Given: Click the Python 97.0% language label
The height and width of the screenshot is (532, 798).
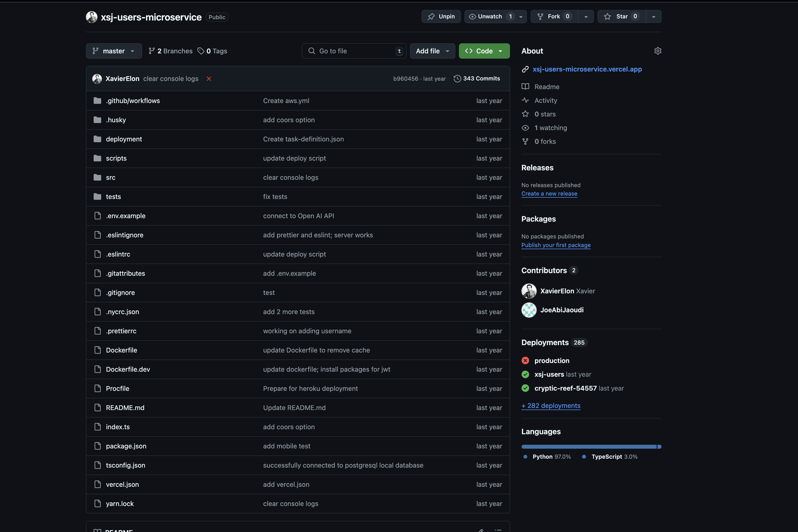Looking at the screenshot, I should [x=548, y=457].
